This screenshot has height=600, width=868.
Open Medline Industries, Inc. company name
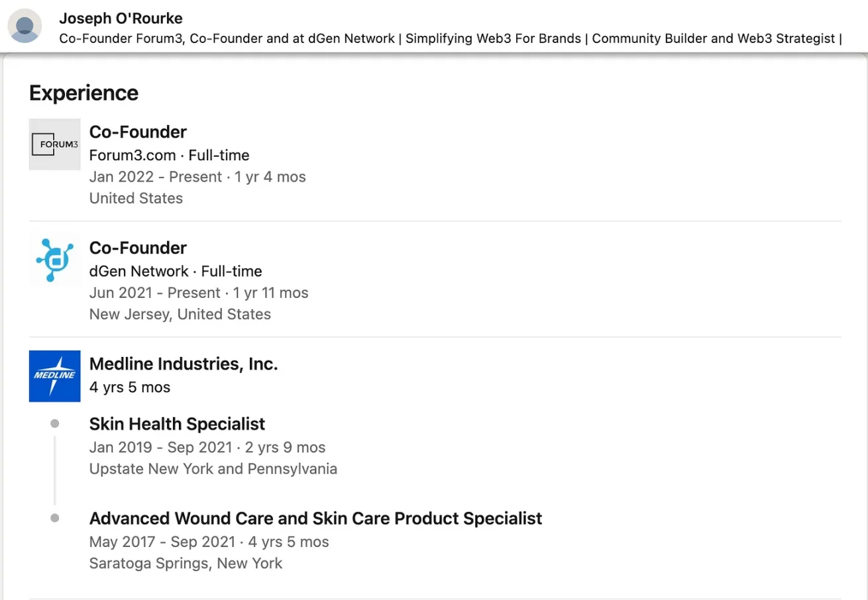tap(184, 364)
